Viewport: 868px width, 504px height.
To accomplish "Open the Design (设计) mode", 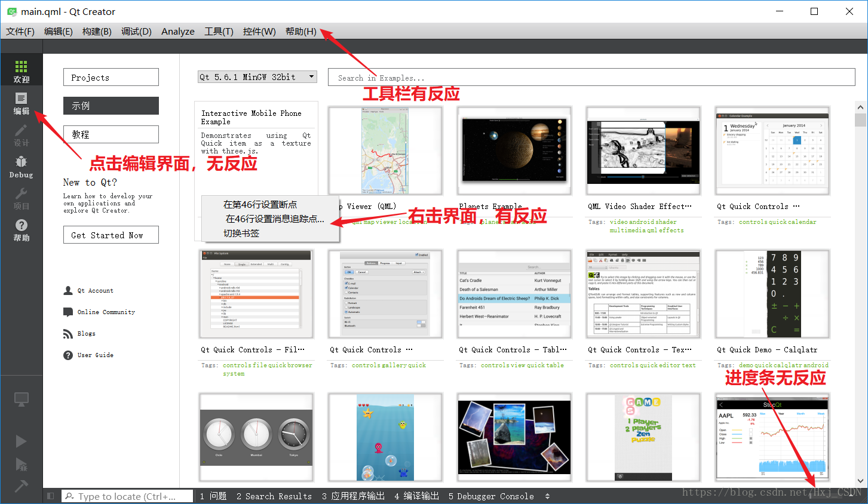I will tap(22, 135).
